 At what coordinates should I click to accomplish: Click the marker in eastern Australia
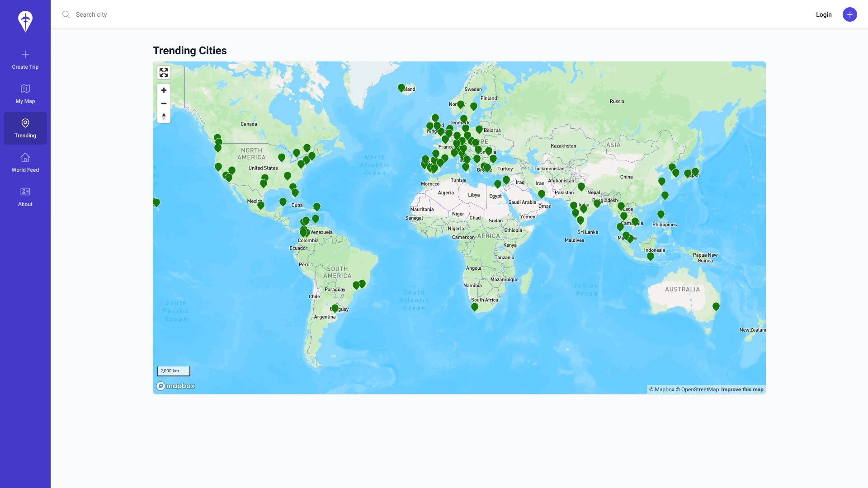tap(716, 305)
